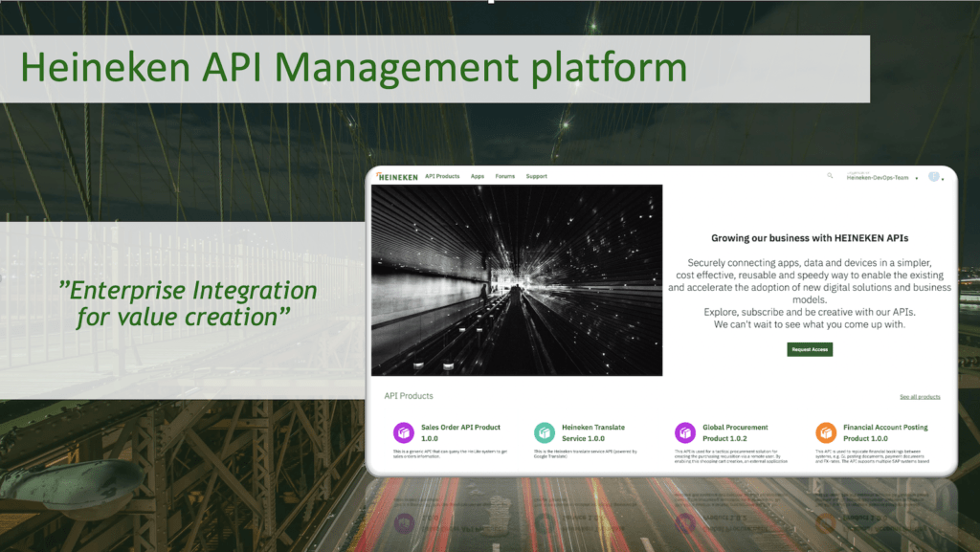980x552 pixels.
Task: Open Heineken Translate Service 1.0.0 title
Action: [593, 432]
